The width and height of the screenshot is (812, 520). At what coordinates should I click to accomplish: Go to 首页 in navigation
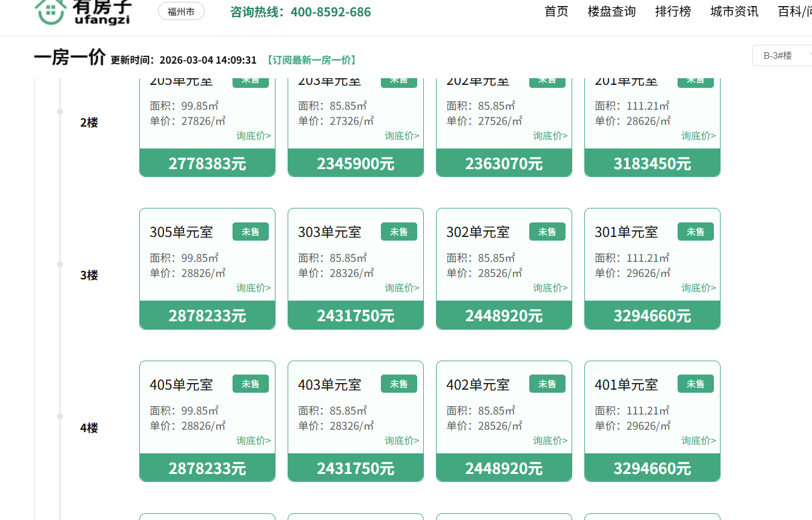click(x=556, y=12)
